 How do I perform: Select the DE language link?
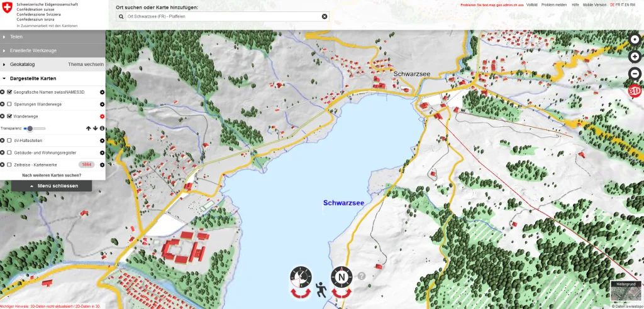613,5
